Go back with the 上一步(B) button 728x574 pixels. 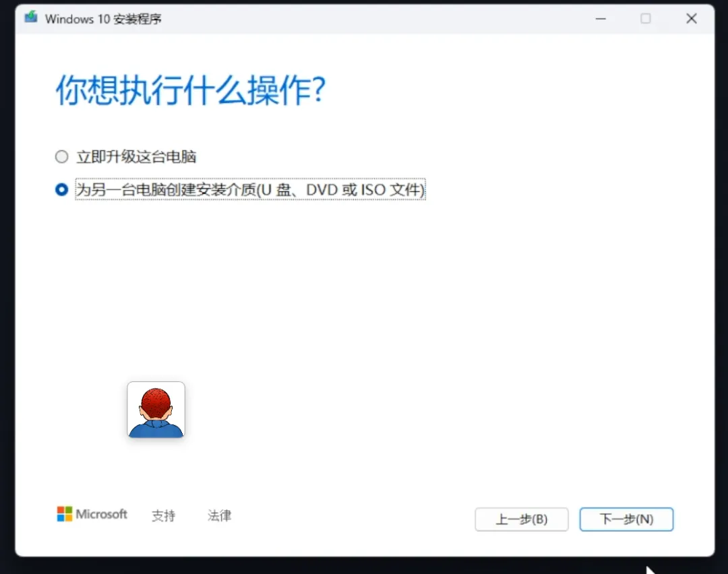[x=521, y=519]
